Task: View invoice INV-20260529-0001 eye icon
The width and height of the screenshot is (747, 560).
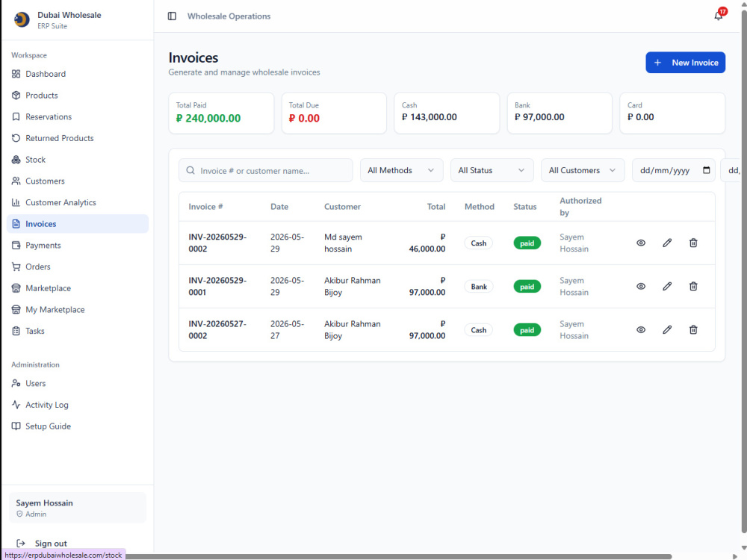Action: (x=641, y=286)
